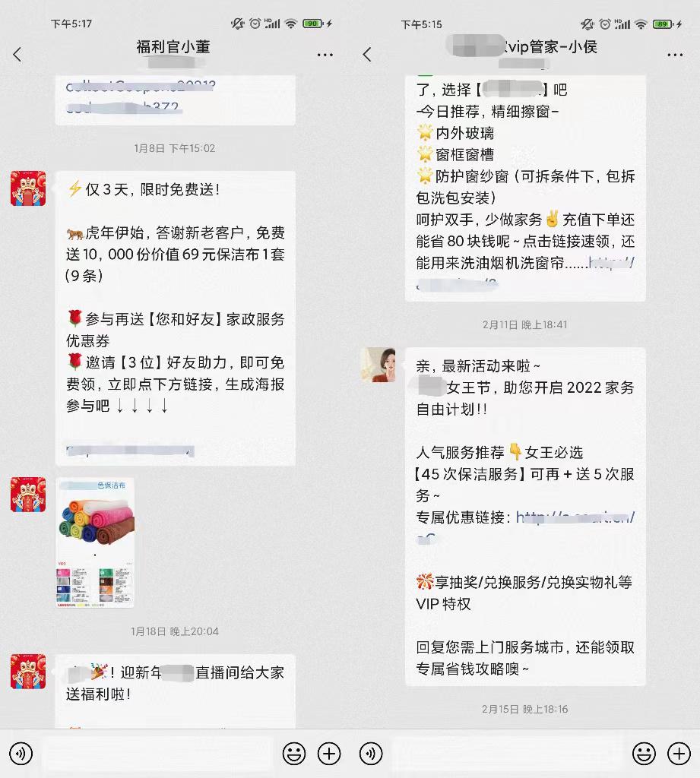The width and height of the screenshot is (700, 778).
Task: Tap the lion avatar beside 迎新年 livestream message
Action: pyautogui.click(x=28, y=672)
